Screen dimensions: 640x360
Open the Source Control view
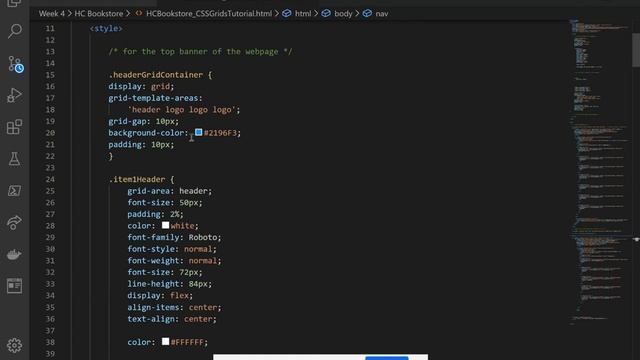[15, 64]
